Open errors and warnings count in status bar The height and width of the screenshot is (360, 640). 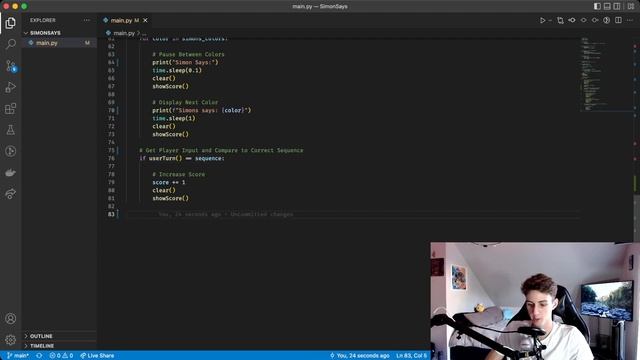(61, 356)
